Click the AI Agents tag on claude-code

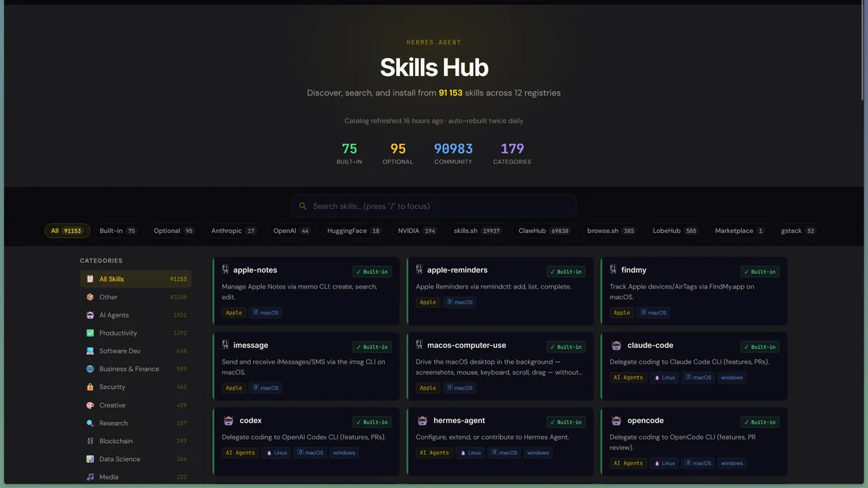click(x=627, y=377)
